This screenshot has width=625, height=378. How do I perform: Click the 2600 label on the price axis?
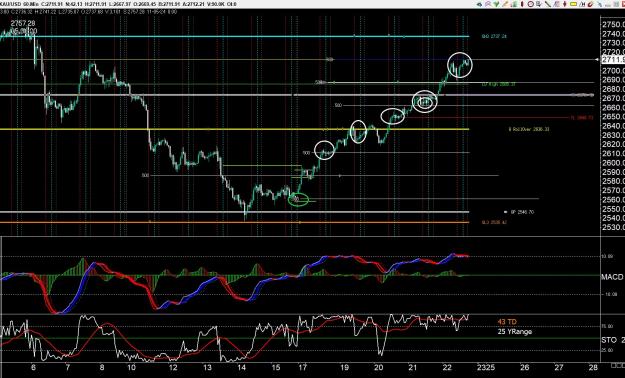tap(613, 163)
